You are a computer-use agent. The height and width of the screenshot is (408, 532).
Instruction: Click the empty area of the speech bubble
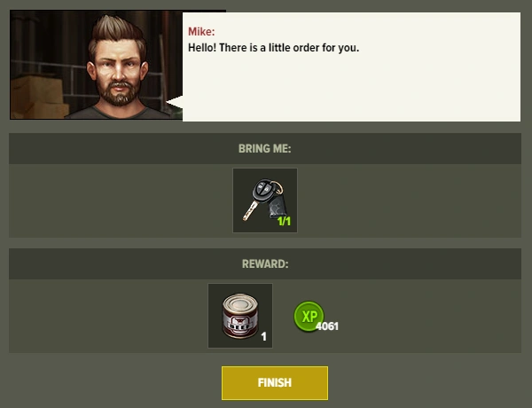coord(351,89)
